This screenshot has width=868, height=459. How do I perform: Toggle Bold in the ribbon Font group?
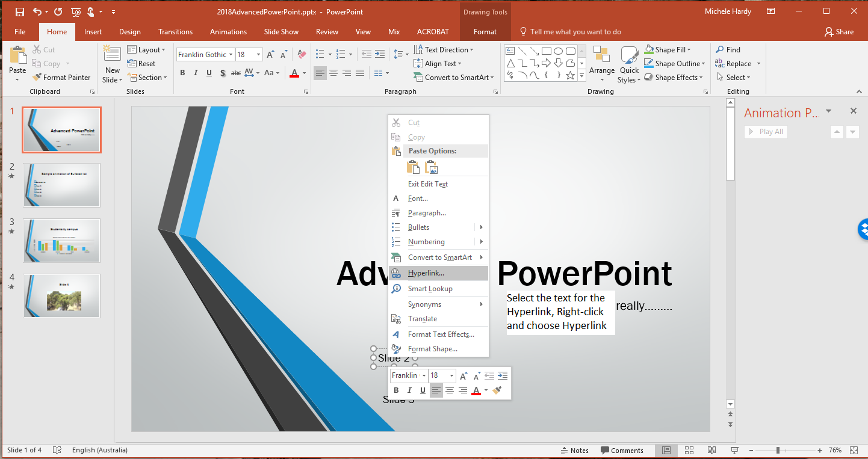click(182, 73)
